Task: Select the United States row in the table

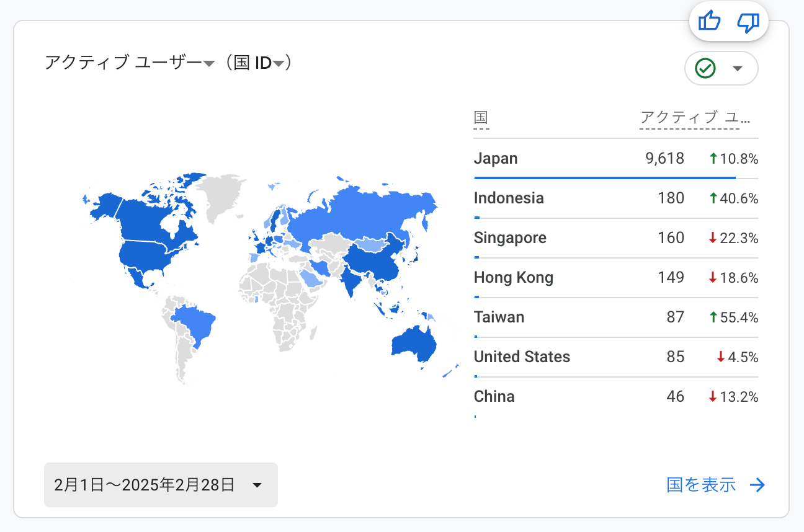Action: tap(522, 357)
